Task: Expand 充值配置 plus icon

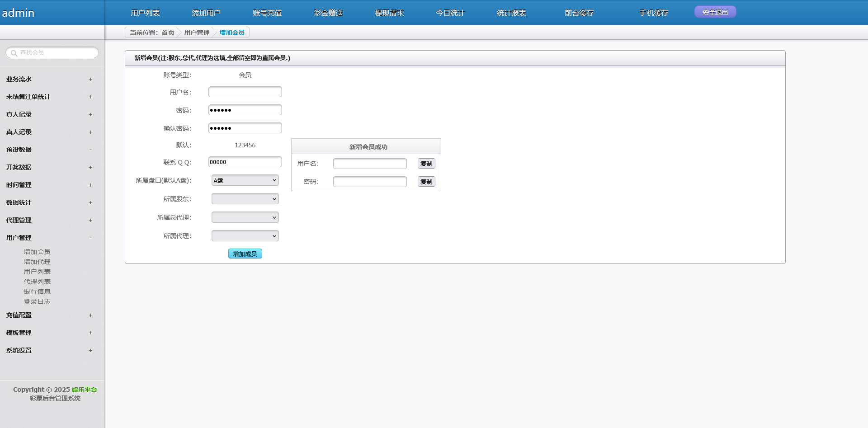Action: [90, 315]
